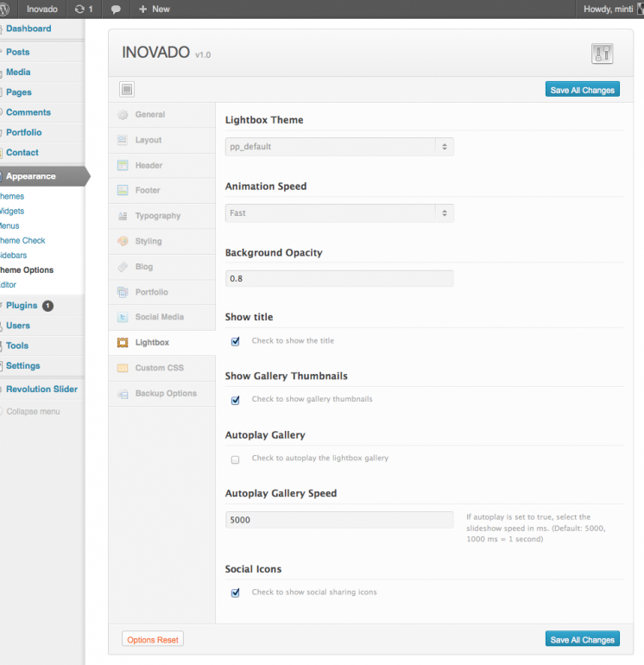644x665 pixels.
Task: Open the Media admin menu
Action: (x=18, y=72)
